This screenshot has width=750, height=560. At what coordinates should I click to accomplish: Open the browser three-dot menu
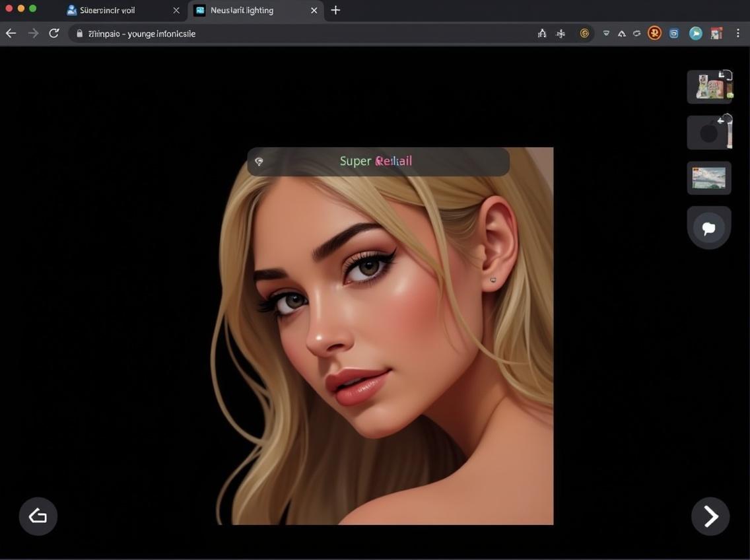(x=738, y=33)
